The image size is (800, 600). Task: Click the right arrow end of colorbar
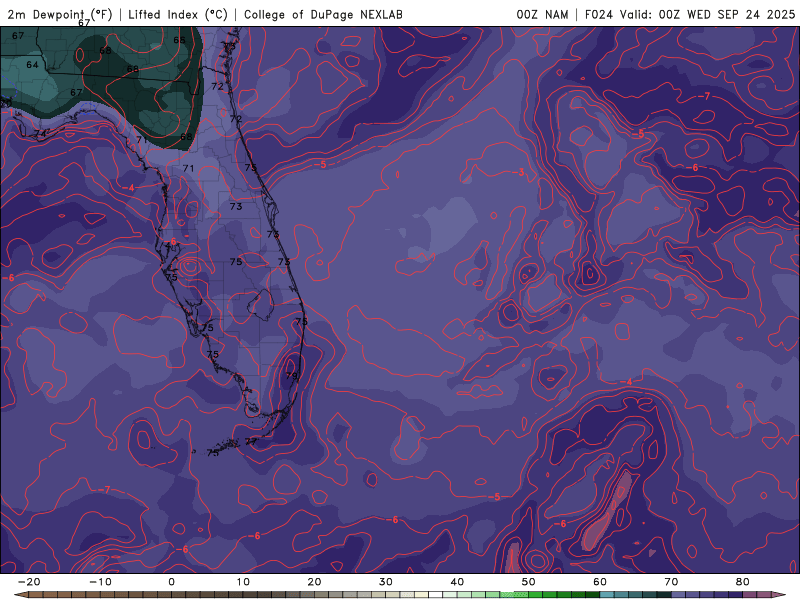coord(781,595)
